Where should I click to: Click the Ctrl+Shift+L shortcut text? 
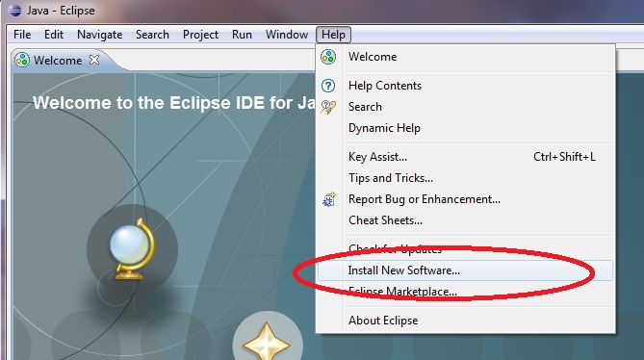point(564,157)
